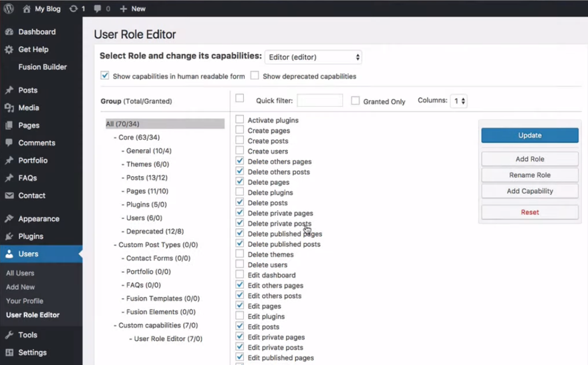588x365 pixels.
Task: Check Show deprecated capabilities option
Action: tap(255, 76)
